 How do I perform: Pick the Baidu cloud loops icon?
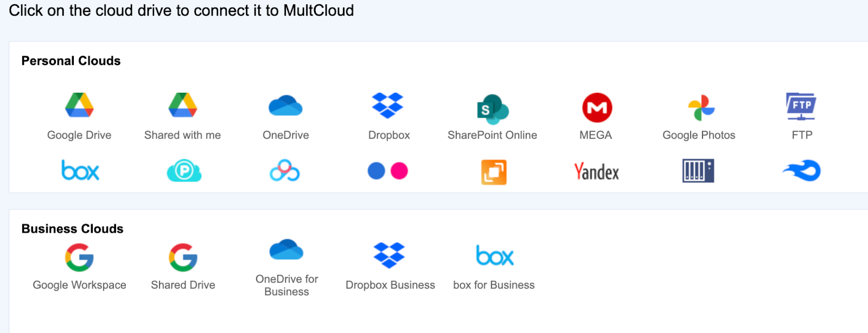(x=285, y=171)
